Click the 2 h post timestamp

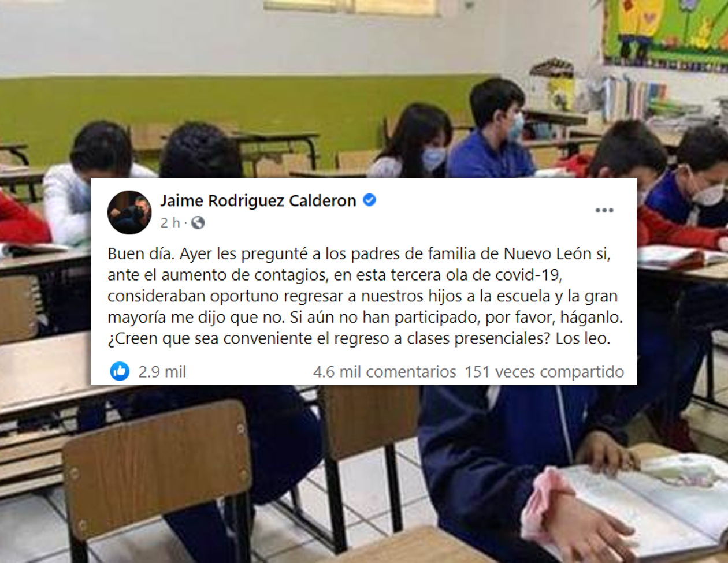pyautogui.click(x=170, y=222)
